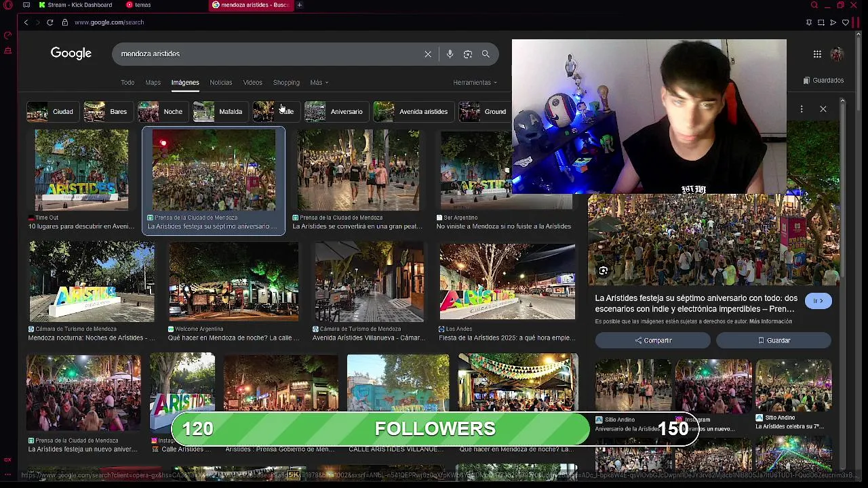Select the Imágenes tab
The image size is (868, 488).
(x=185, y=83)
